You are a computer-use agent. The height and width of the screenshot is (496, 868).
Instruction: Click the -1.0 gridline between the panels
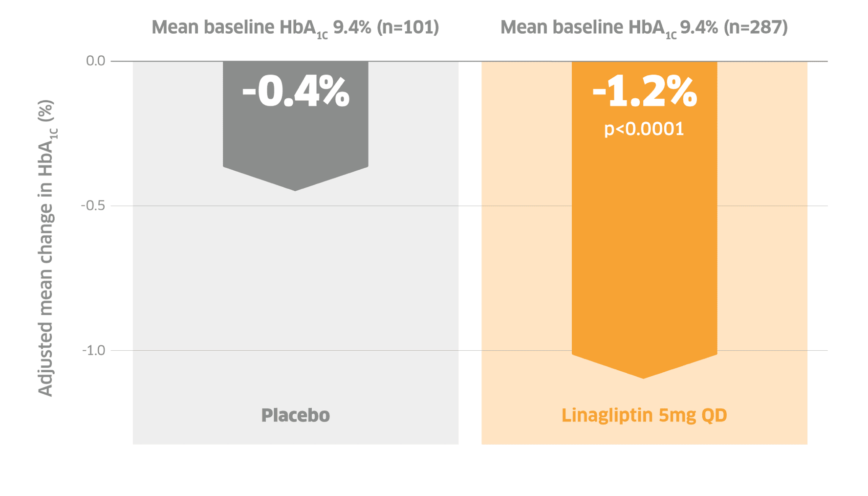tap(470, 351)
